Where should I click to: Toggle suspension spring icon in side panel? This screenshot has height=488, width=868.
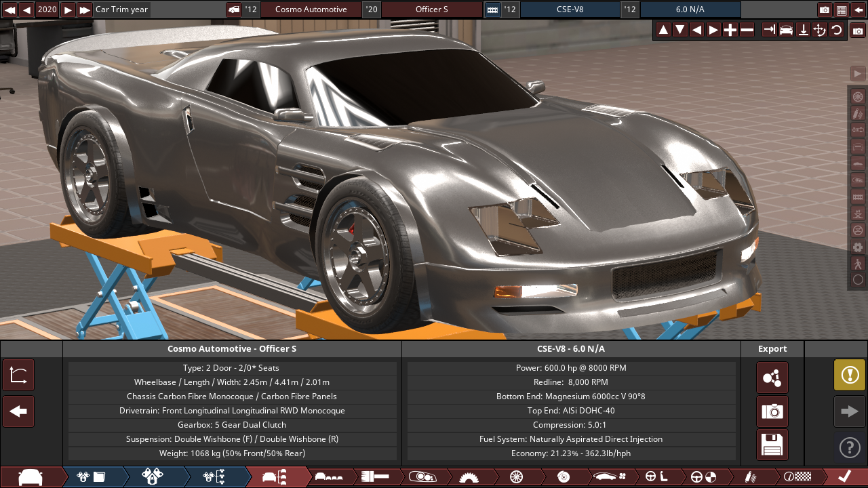pyautogui.click(x=858, y=113)
